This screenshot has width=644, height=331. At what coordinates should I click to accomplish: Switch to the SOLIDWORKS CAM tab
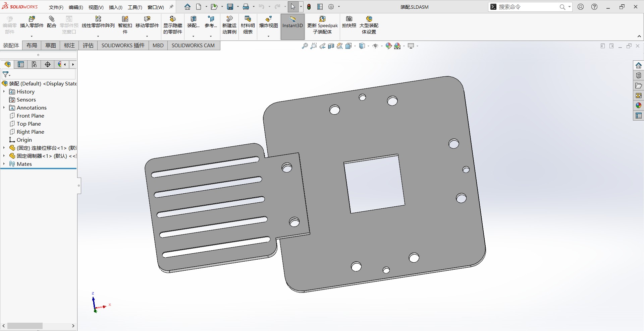(193, 46)
